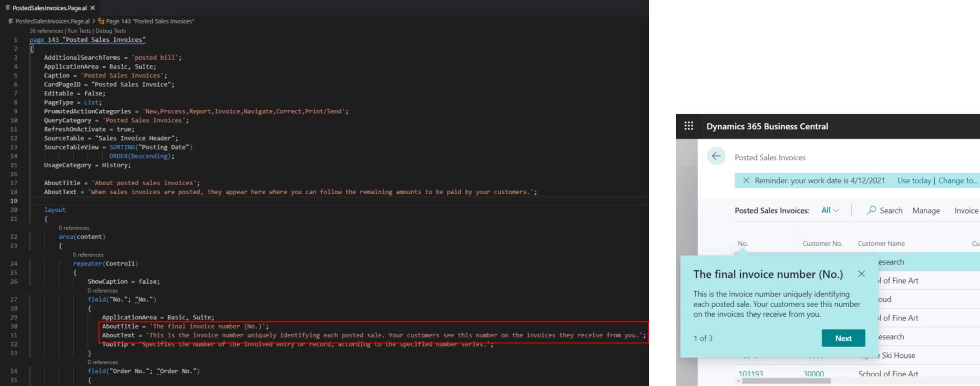The image size is (980, 386).
Task: Open invoice number 103193
Action: point(750,374)
